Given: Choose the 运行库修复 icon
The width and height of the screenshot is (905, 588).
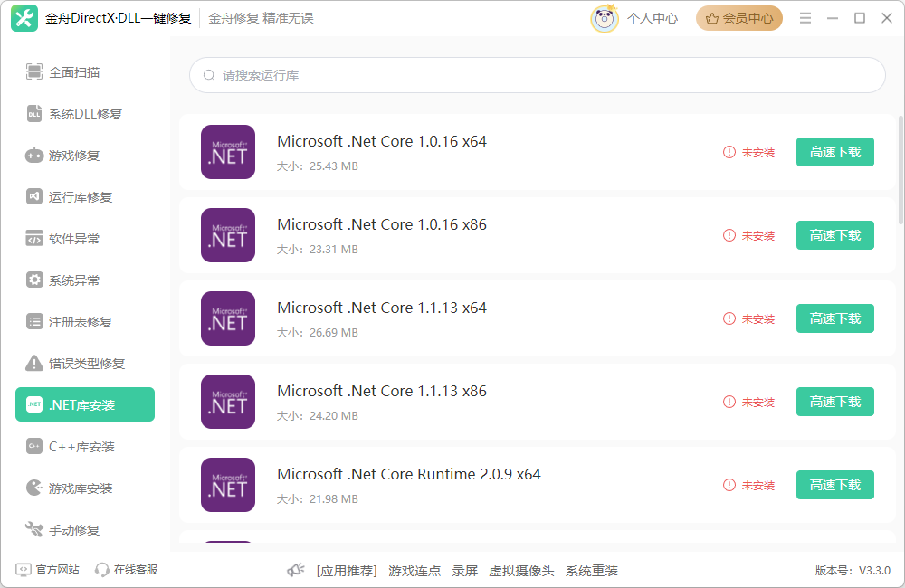Looking at the screenshot, I should [34, 197].
